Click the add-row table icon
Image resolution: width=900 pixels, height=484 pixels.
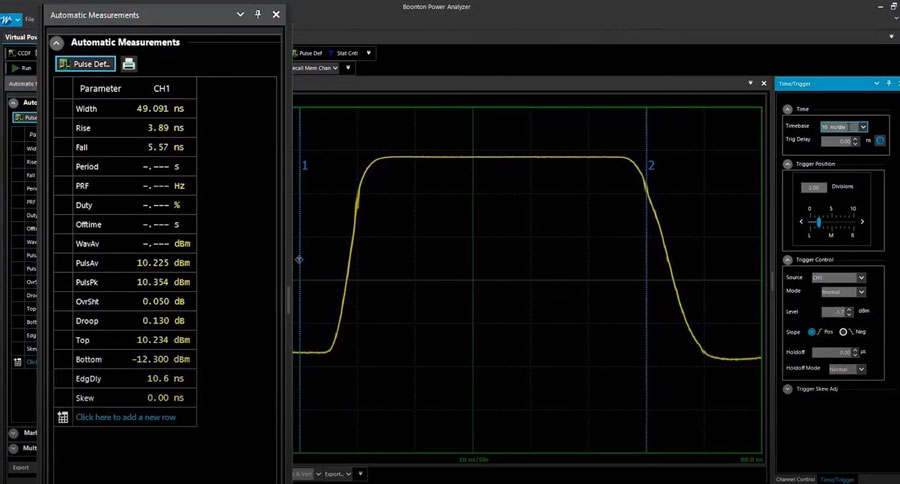pos(63,417)
